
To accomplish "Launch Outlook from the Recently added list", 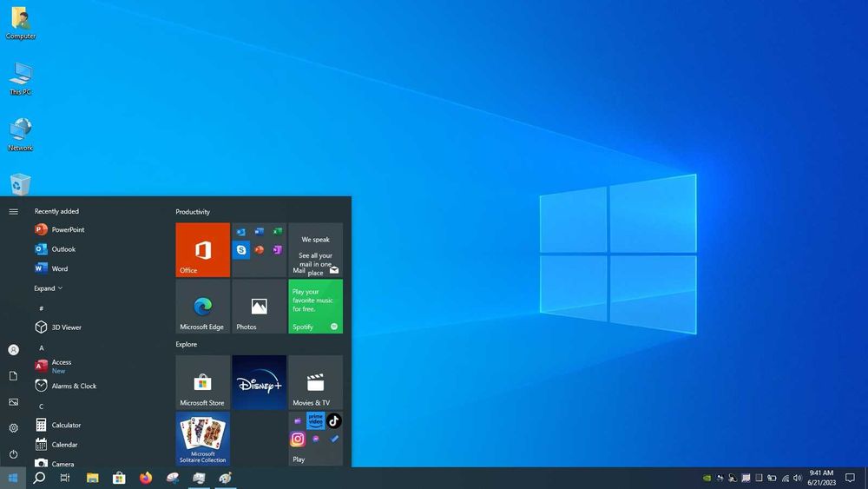I will [x=56, y=249].
